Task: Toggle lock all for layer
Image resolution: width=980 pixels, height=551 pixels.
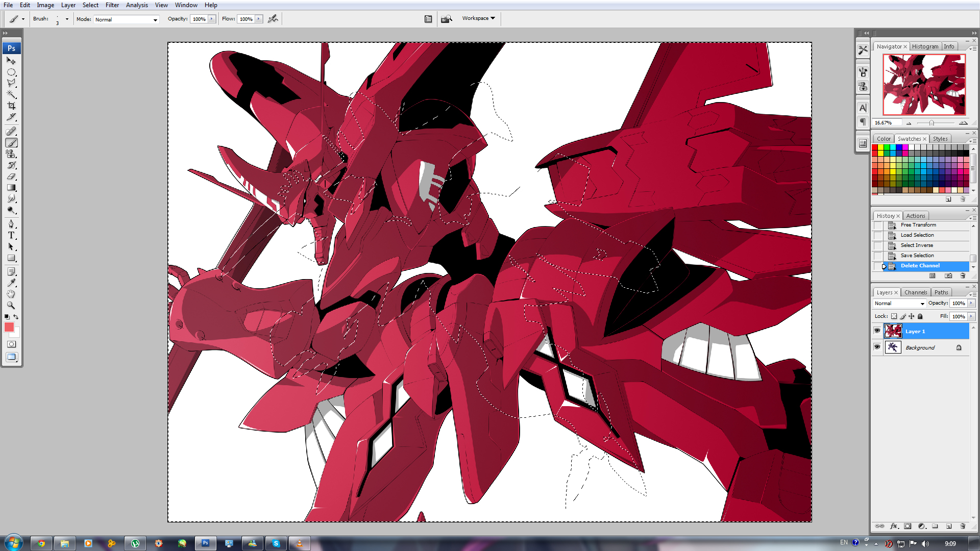Action: pos(920,316)
